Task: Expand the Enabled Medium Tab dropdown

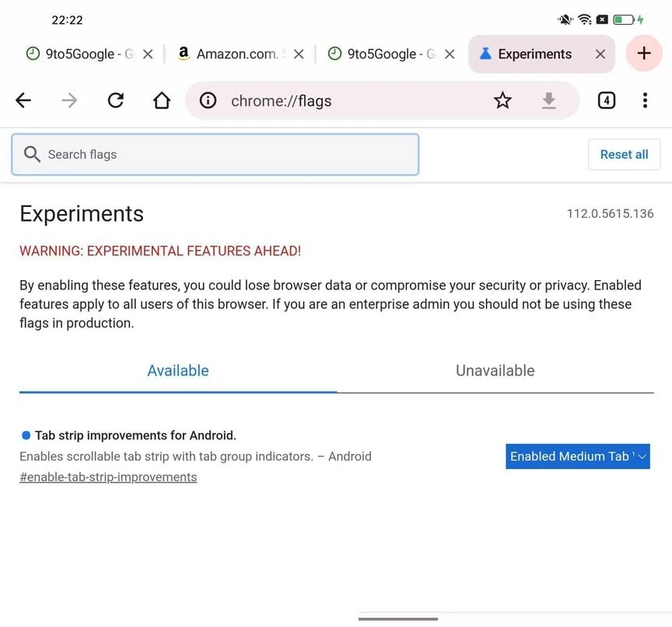Action: click(x=577, y=457)
